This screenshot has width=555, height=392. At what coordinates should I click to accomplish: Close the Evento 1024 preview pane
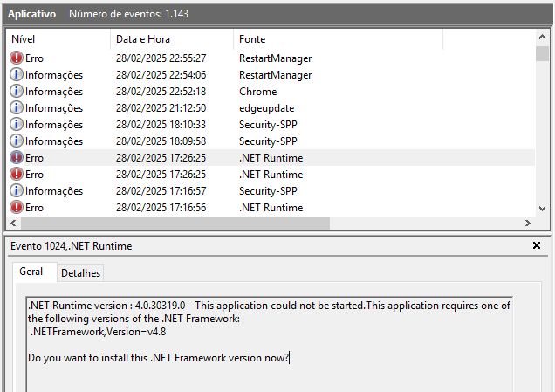coord(537,245)
